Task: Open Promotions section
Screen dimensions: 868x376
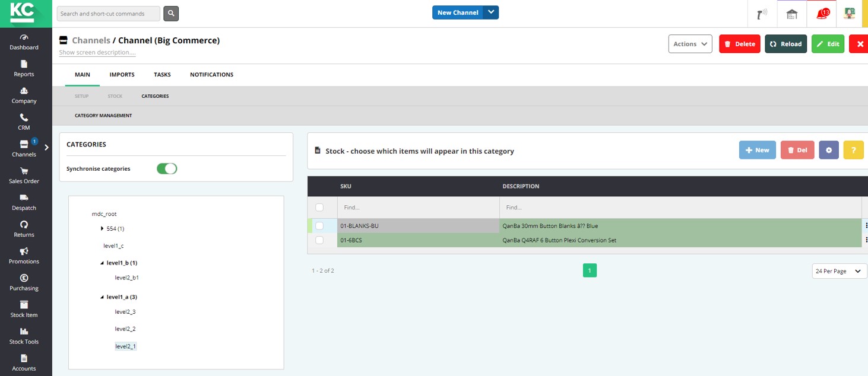Action: [x=24, y=255]
